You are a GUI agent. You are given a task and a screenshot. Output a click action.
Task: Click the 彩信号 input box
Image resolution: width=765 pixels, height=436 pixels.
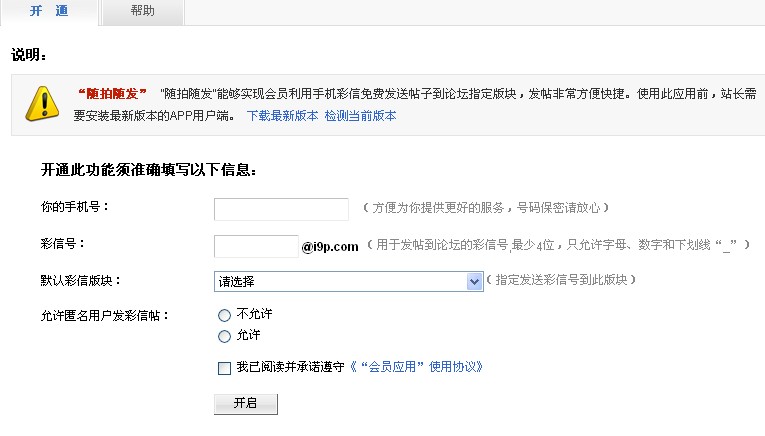tap(256, 246)
